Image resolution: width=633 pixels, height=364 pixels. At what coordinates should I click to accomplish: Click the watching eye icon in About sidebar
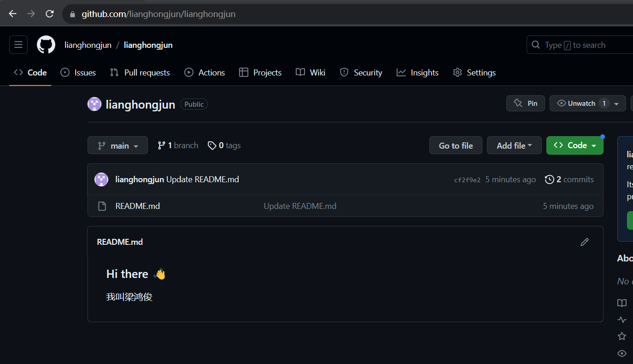point(622,353)
